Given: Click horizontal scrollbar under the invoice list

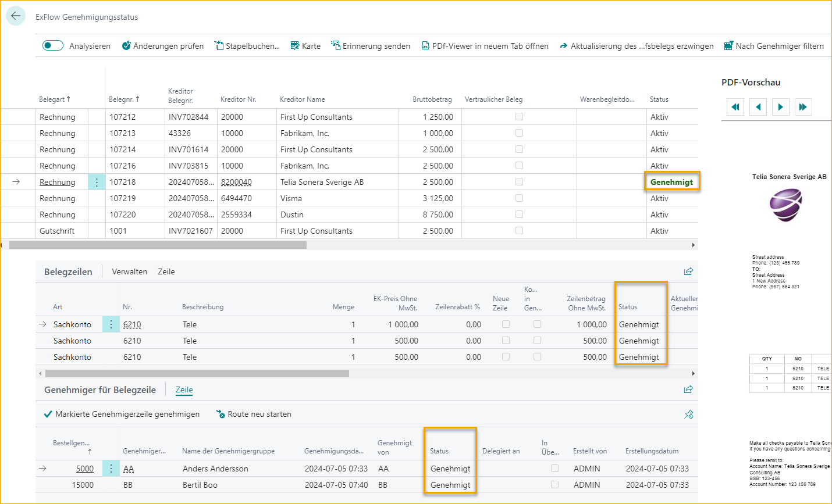Looking at the screenshot, I should [158, 245].
